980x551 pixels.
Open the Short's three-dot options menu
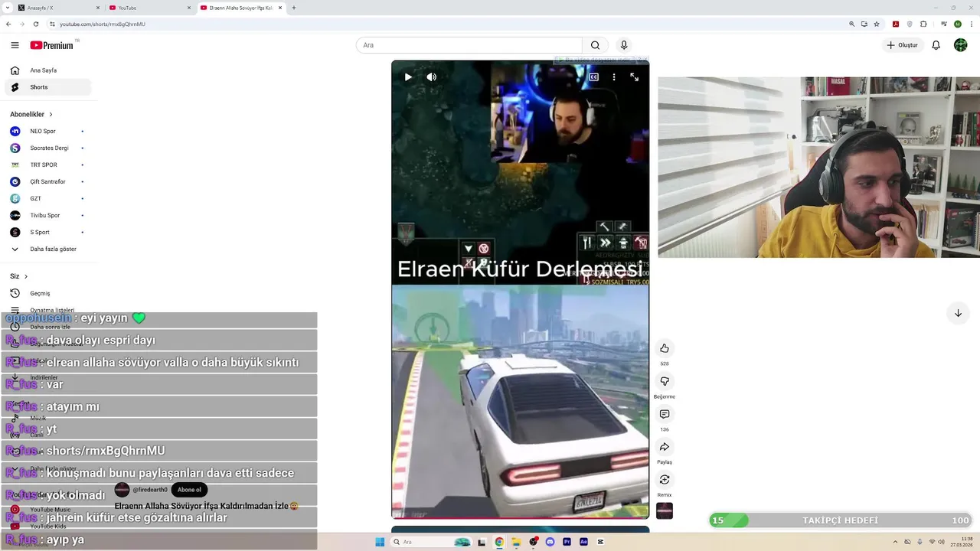click(613, 77)
